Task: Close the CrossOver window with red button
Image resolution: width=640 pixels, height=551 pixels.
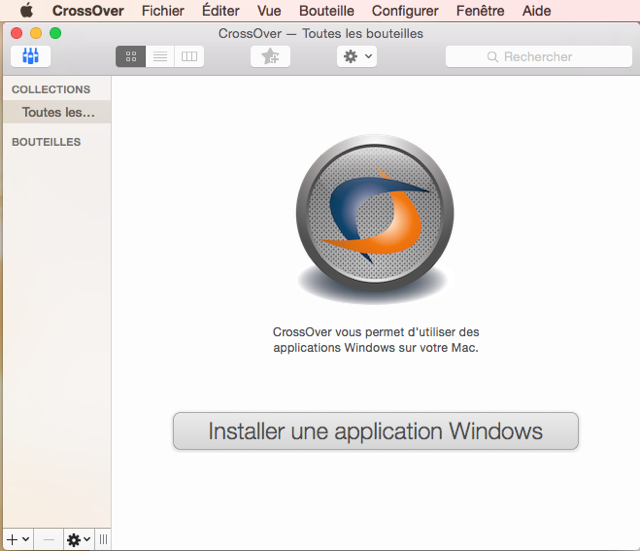Action: tap(16, 33)
